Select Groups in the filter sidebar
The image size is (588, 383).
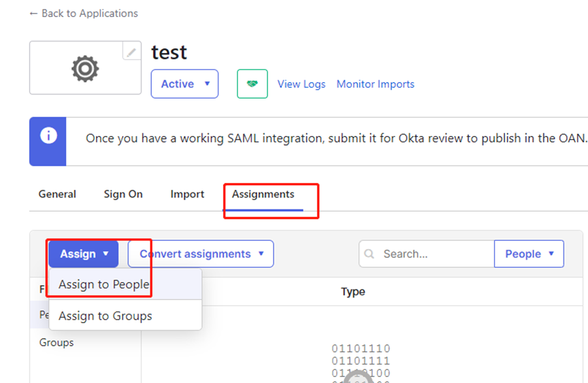[x=56, y=343]
